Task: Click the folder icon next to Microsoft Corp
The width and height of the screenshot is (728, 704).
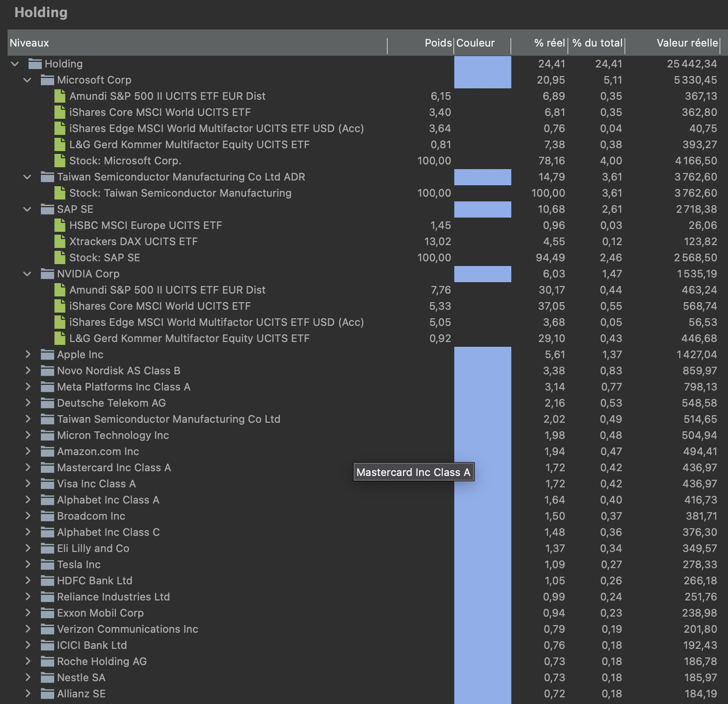Action: (47, 80)
